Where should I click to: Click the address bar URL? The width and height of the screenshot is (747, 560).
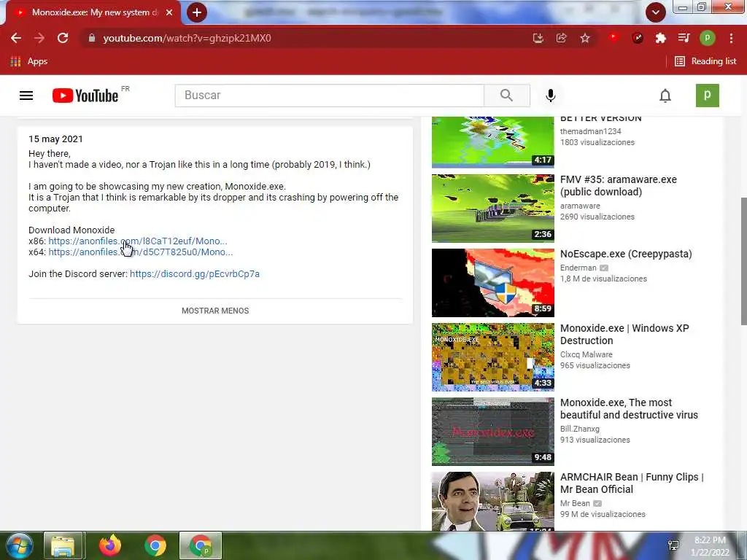187,38
